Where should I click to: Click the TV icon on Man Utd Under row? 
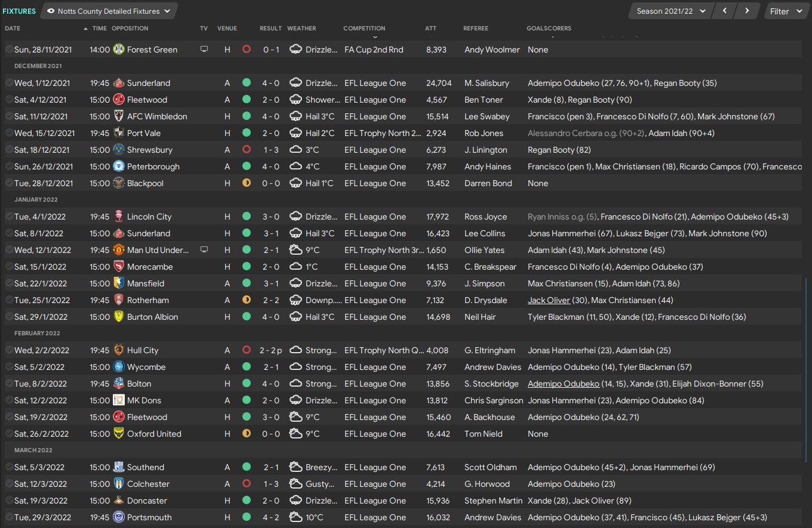point(204,250)
